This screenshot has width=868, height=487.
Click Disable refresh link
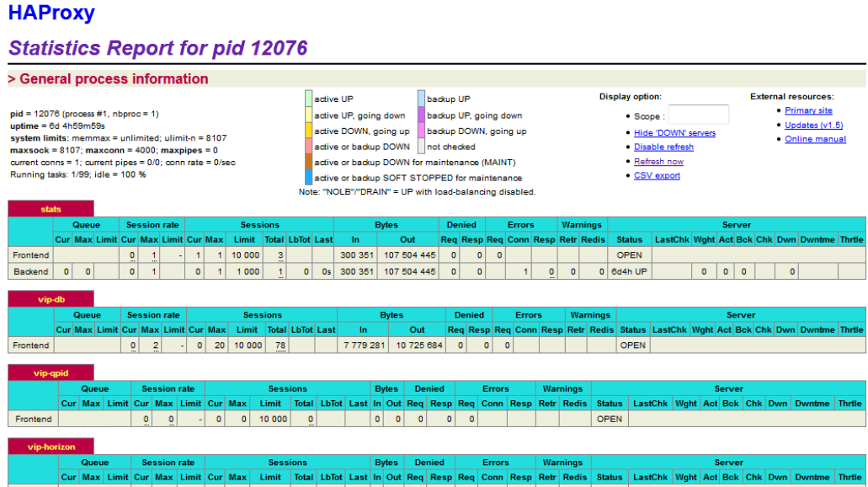663,147
